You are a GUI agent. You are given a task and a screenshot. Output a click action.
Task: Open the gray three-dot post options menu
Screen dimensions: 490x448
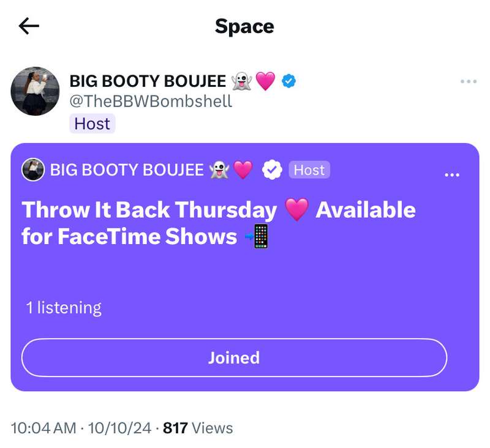(468, 81)
